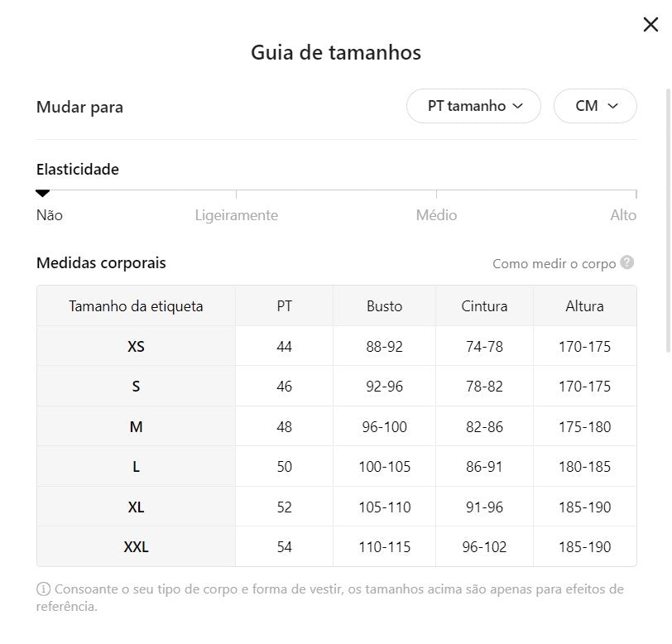The width and height of the screenshot is (672, 644).
Task: Click the Alto elasticity label
Action: pos(623,215)
